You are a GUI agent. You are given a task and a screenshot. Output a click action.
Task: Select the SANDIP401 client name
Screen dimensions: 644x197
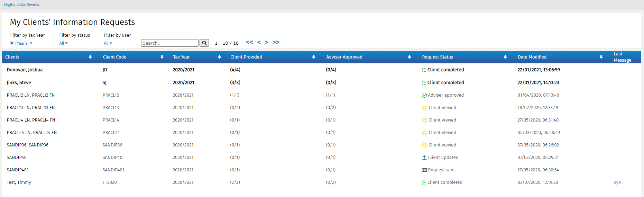pyautogui.click(x=18, y=170)
